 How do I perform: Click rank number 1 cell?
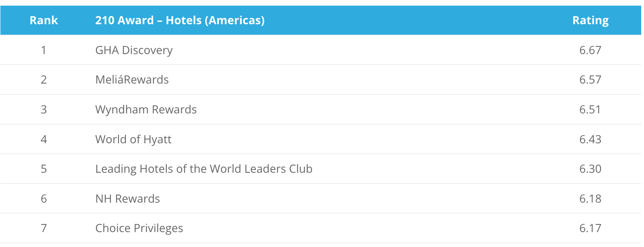(44, 50)
